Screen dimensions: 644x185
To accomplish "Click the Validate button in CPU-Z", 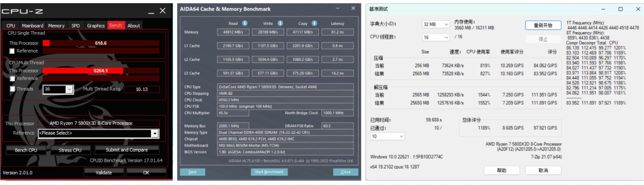I will click(x=104, y=173).
